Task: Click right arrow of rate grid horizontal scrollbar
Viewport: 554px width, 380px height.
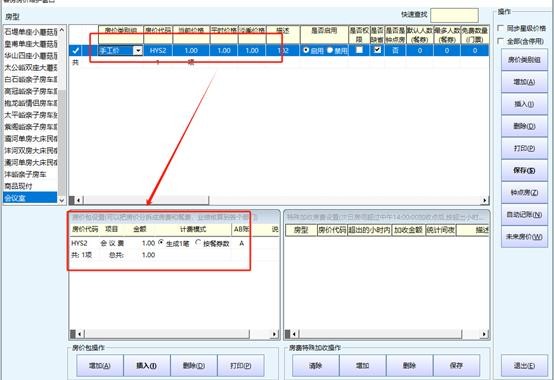Action: [485, 200]
